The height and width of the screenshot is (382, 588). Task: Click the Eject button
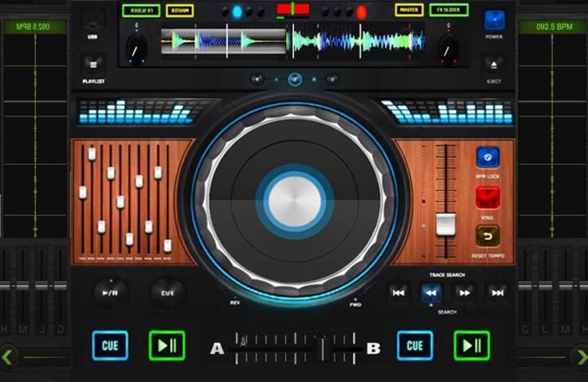[494, 65]
